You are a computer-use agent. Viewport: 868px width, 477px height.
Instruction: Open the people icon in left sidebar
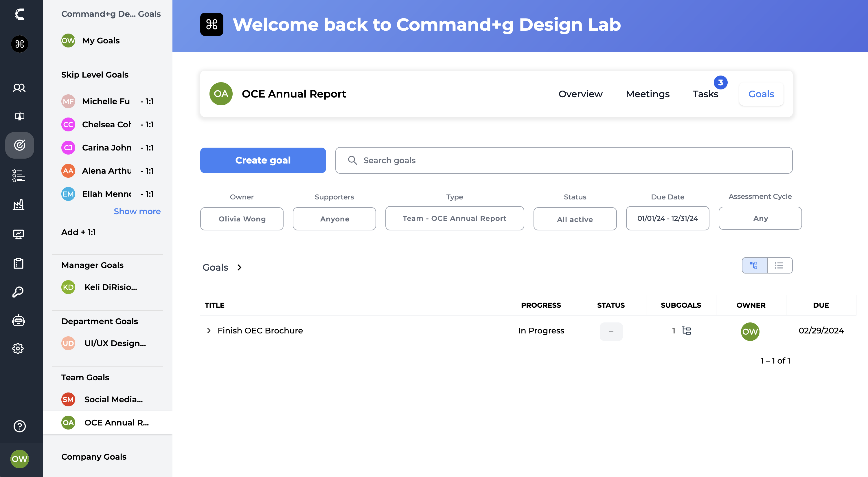click(19, 88)
